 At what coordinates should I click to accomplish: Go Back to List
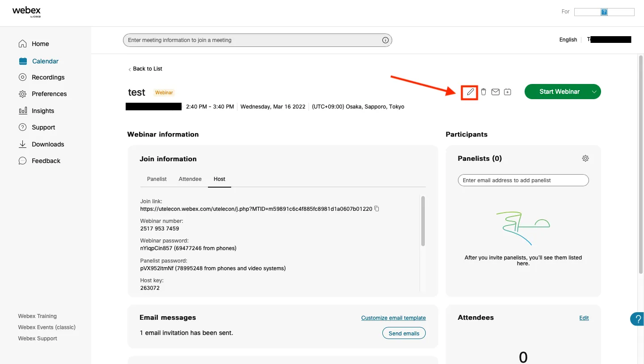pyautogui.click(x=147, y=69)
